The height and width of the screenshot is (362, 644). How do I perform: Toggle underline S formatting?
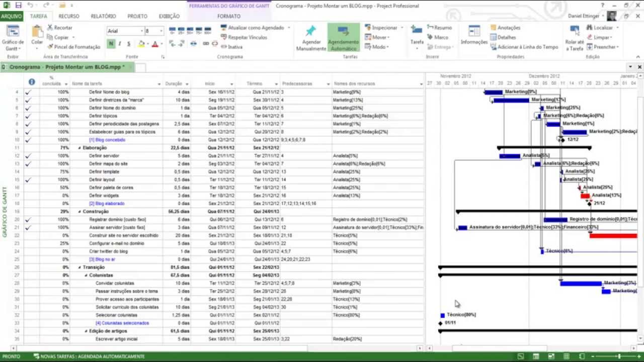128,44
